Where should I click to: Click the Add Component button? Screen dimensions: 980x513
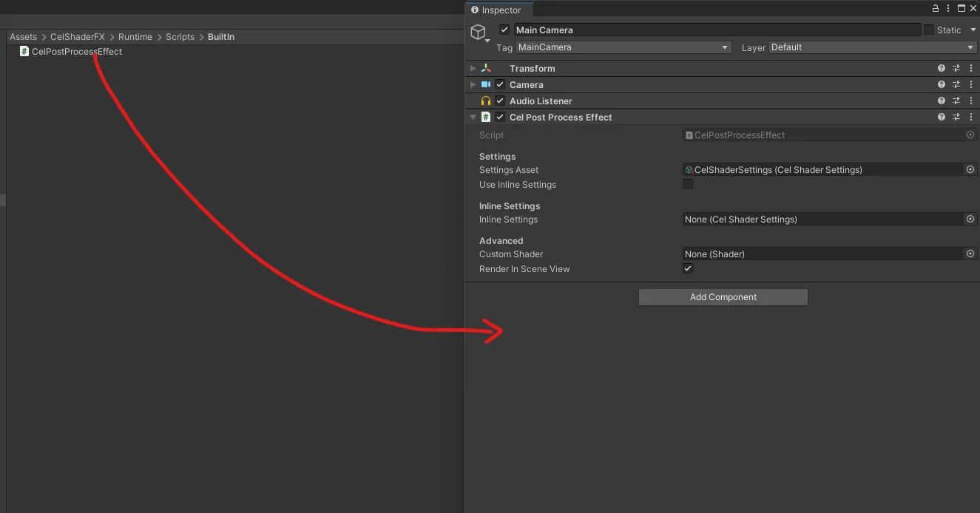723,297
